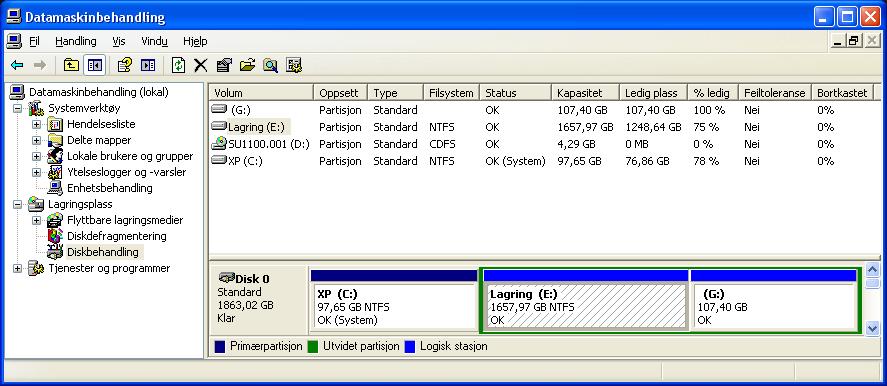Open the Vis menu
This screenshot has width=887, height=386.
tap(119, 41)
